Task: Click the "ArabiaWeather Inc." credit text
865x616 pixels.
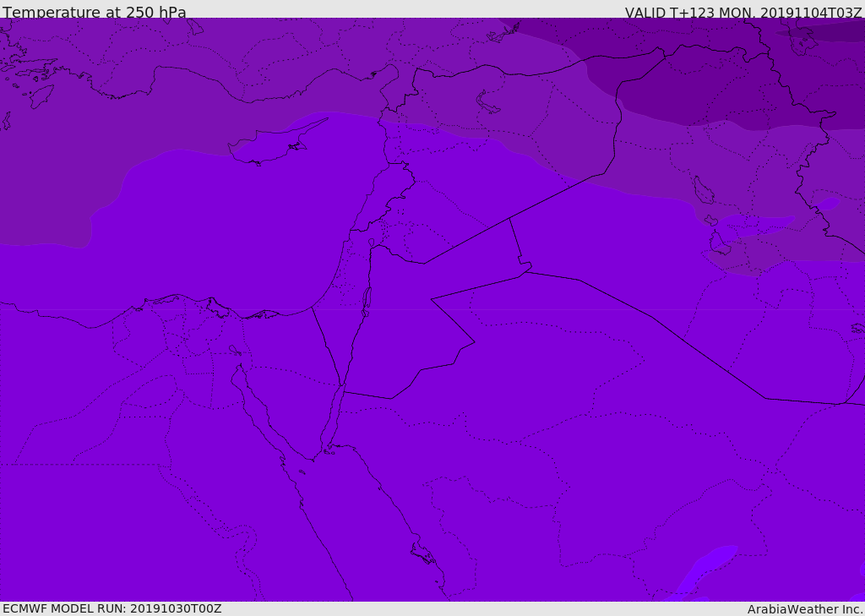Action: click(805, 609)
